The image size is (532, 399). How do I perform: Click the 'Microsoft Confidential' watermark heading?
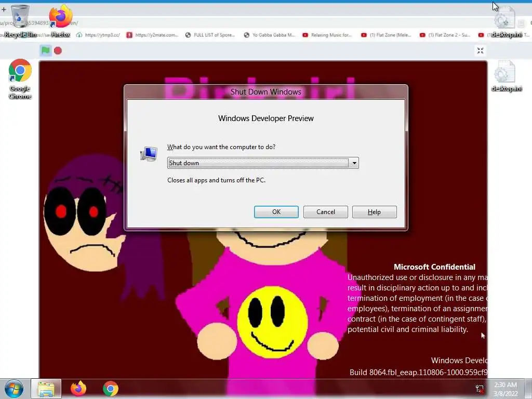coord(435,267)
